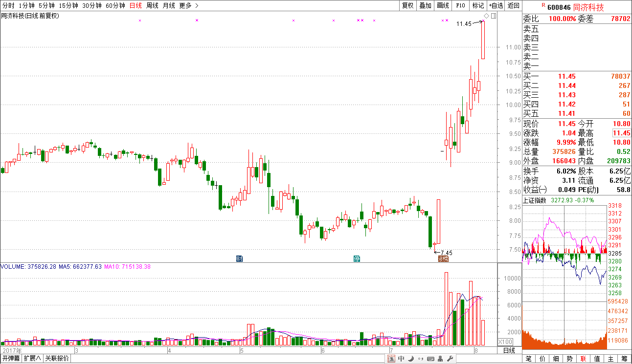The image size is (632, 364).
Task: Click the 买一 bid price 11.45
Action: click(567, 76)
